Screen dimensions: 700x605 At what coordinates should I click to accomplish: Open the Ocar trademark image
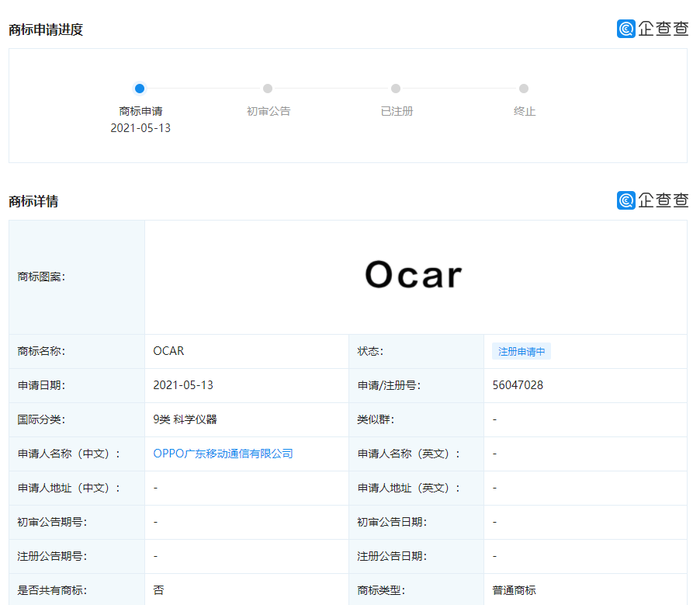click(x=414, y=275)
